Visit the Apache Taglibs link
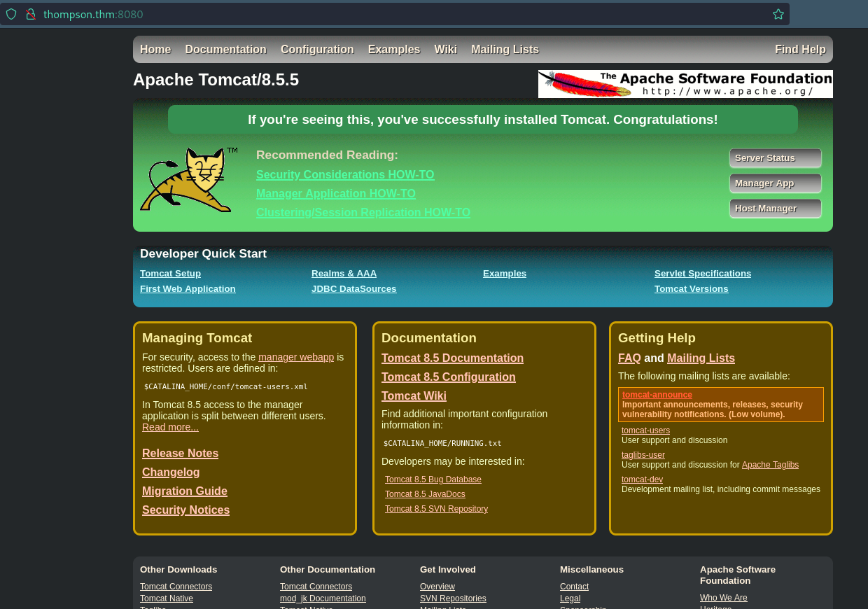868x609 pixels. pos(770,465)
